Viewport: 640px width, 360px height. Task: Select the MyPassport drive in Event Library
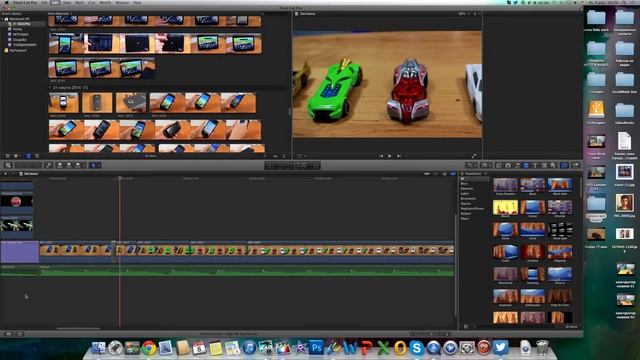click(18, 50)
